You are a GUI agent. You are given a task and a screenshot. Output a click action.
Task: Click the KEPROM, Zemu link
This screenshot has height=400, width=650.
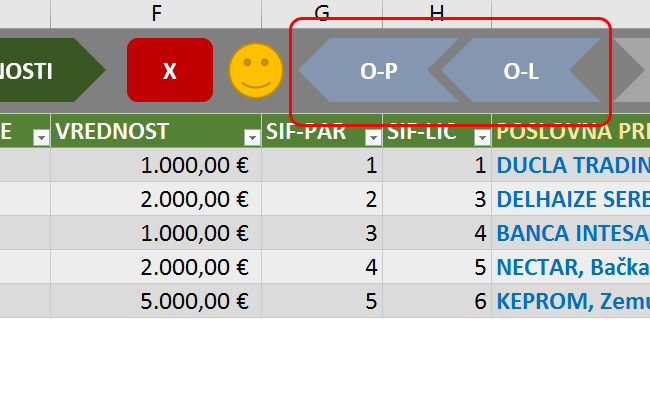coord(572,300)
